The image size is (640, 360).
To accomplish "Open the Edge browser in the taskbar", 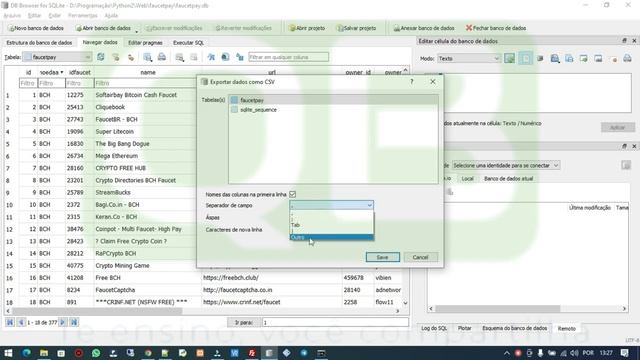I will (x=27, y=353).
